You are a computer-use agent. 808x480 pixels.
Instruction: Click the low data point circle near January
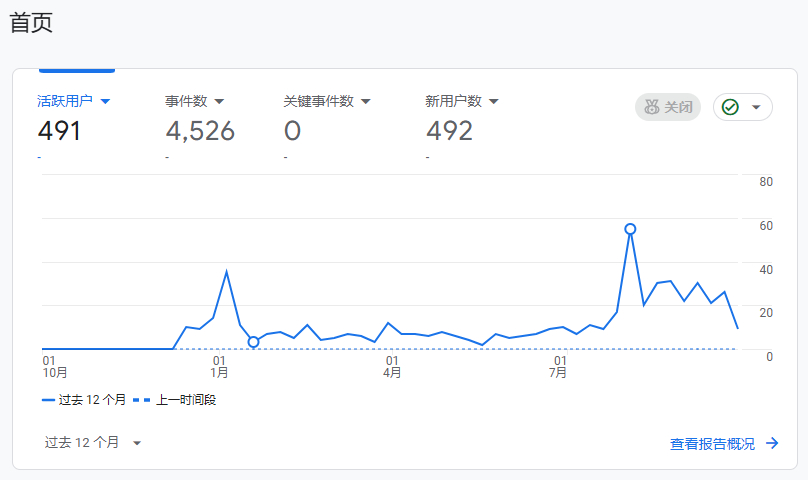pyautogui.click(x=253, y=342)
